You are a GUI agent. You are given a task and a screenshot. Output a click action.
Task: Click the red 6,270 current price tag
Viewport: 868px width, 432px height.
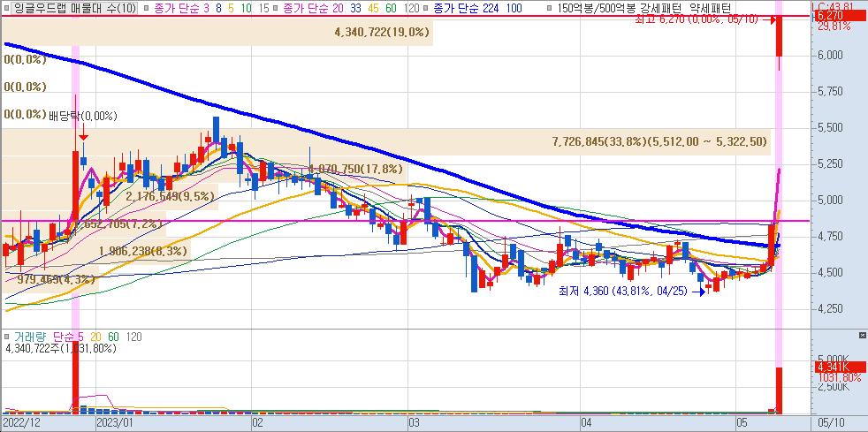841,16
